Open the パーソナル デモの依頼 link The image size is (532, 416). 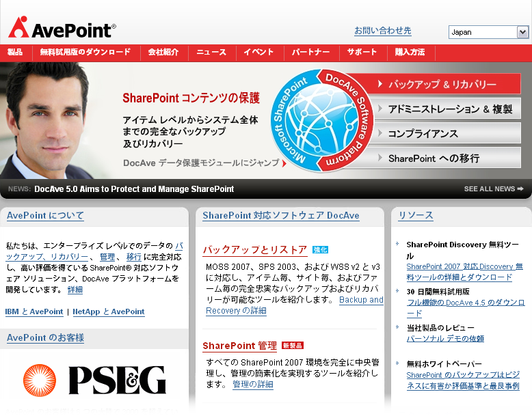[445, 339]
